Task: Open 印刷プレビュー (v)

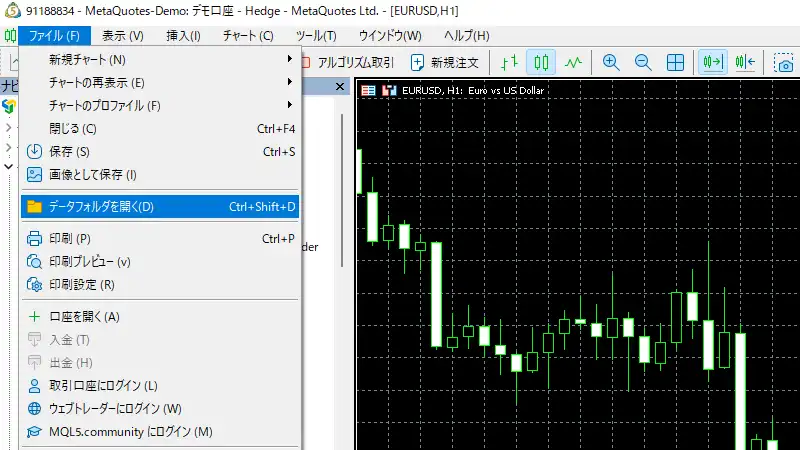Action: point(160,261)
